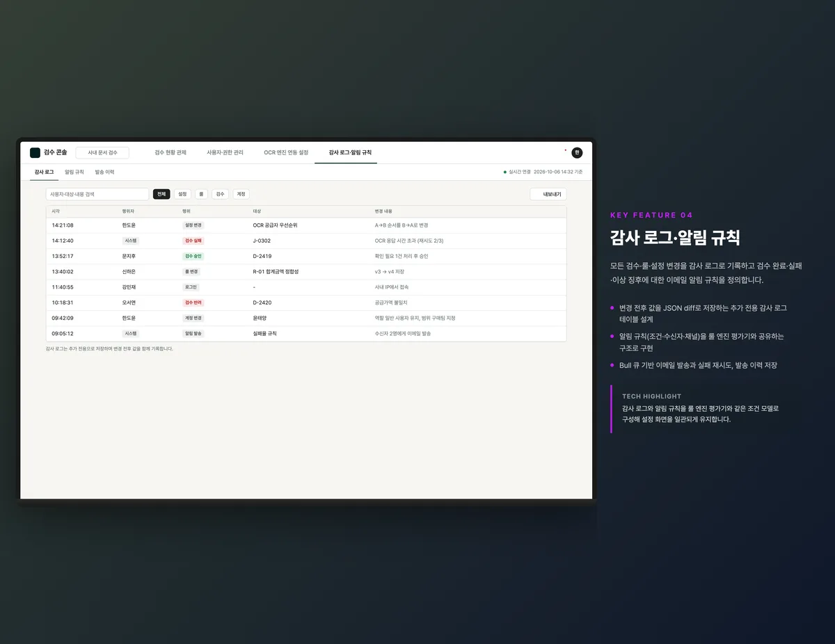
Task: Click the 설정 변경 action badge
Action: tap(193, 225)
